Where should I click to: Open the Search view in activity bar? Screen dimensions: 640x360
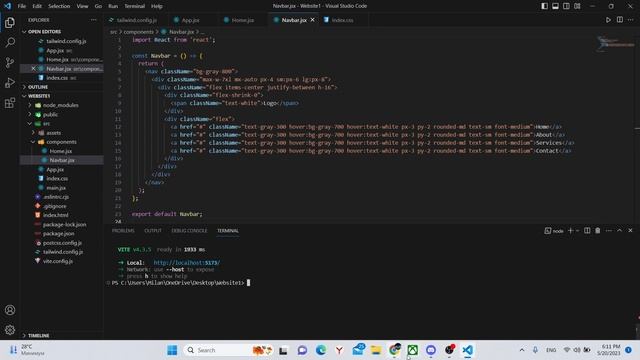tap(10, 42)
